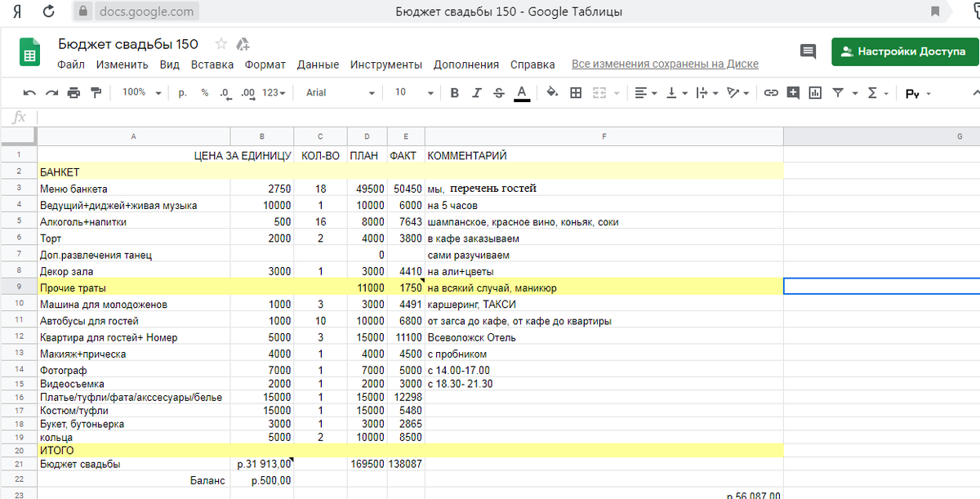980x499 pixels.
Task: Open the fill color picker
Action: [x=553, y=93]
